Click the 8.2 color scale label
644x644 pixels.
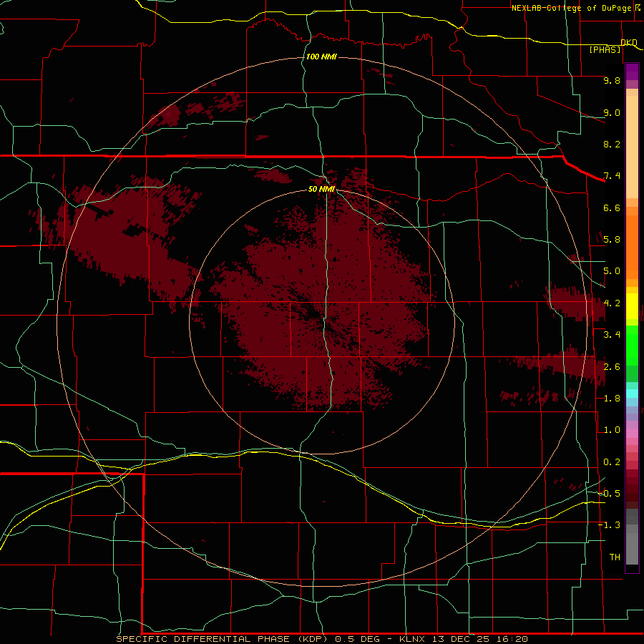coord(612,144)
